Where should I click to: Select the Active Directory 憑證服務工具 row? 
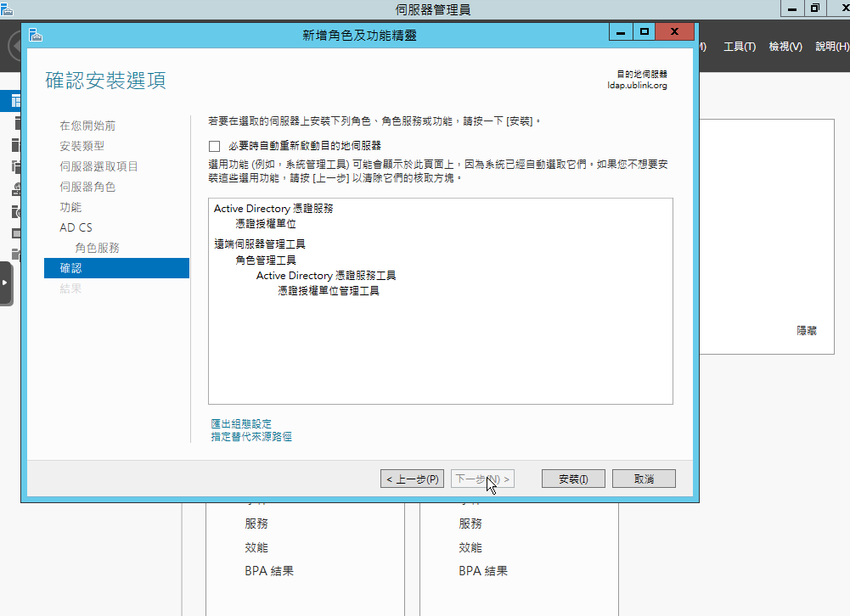click(326, 276)
